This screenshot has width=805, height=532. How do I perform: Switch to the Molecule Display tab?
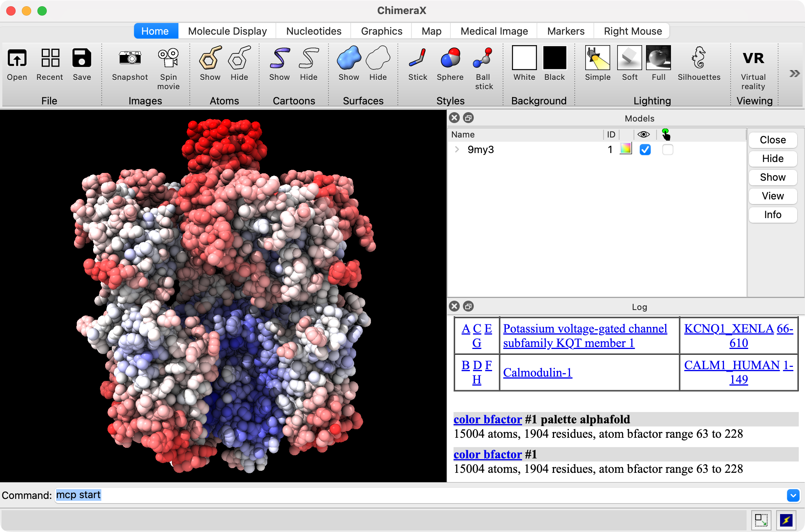point(227,31)
